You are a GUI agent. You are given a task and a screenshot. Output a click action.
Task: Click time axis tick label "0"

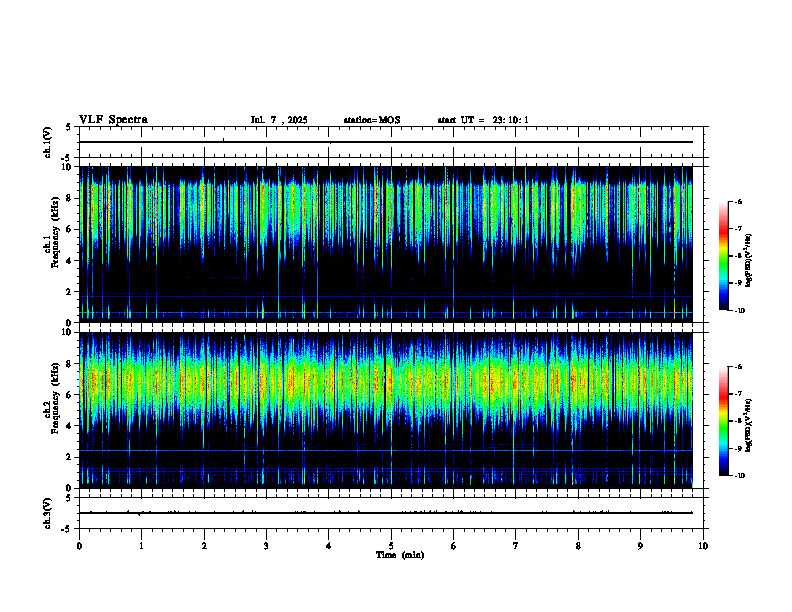coord(79,546)
